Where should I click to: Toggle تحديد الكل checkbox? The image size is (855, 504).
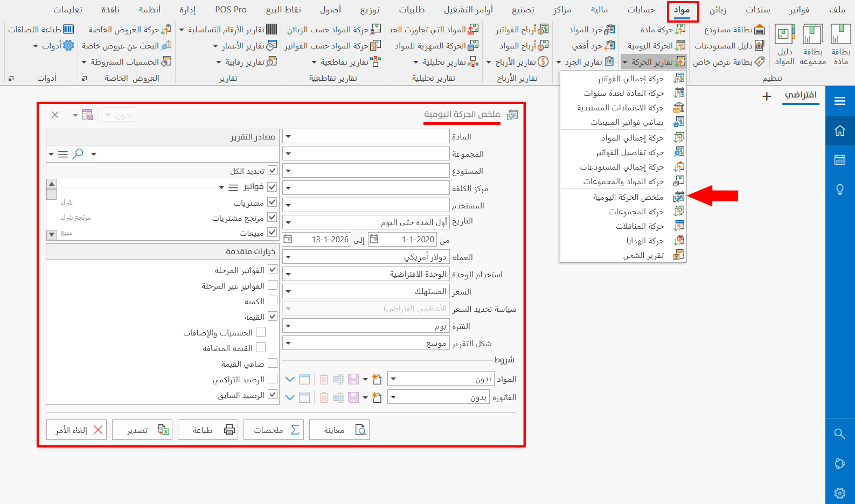(x=273, y=171)
